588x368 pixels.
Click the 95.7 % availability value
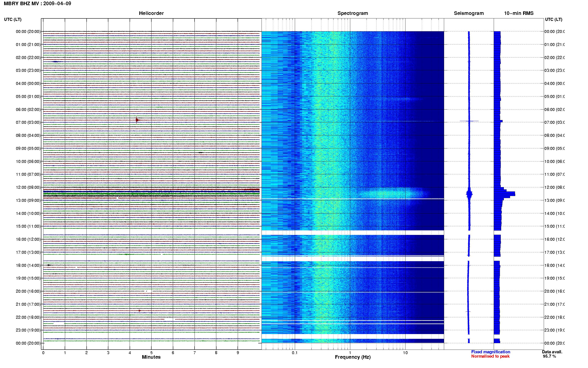[549, 356]
